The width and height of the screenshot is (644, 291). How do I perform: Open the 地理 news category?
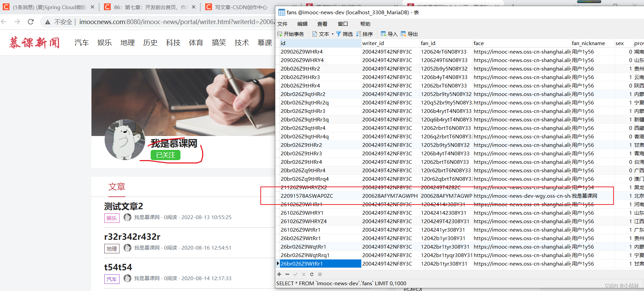click(x=128, y=43)
